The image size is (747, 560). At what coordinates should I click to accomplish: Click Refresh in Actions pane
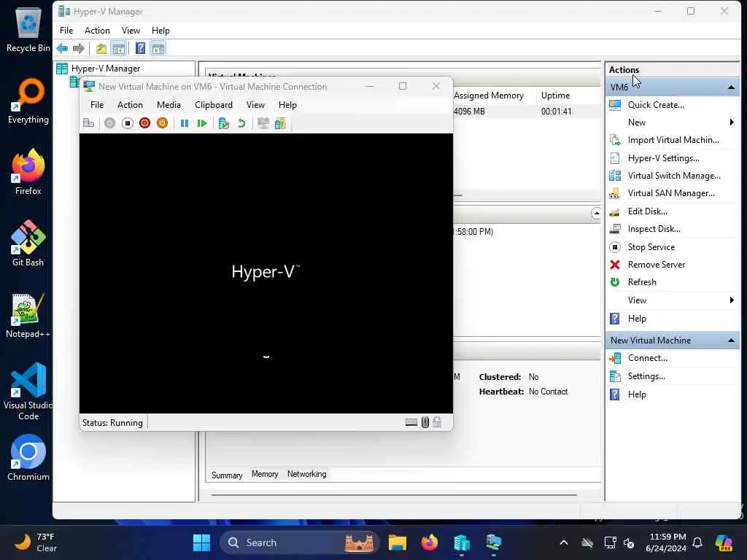point(642,282)
